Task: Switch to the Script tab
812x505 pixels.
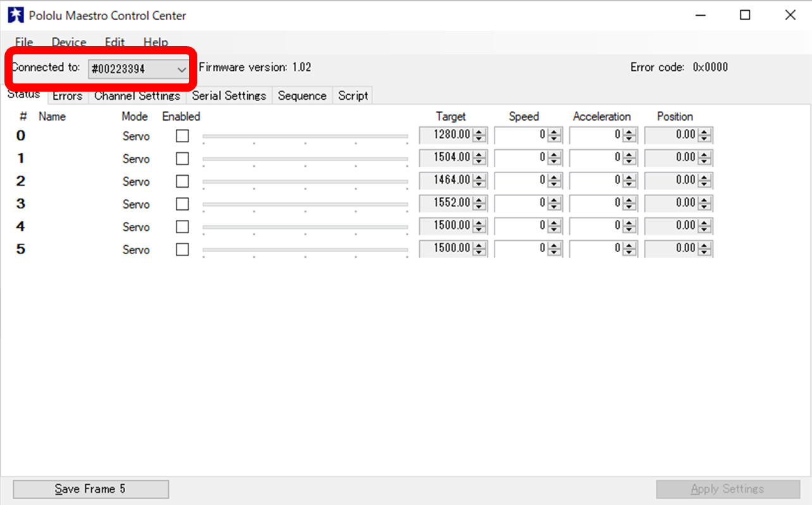Action: pyautogui.click(x=353, y=96)
